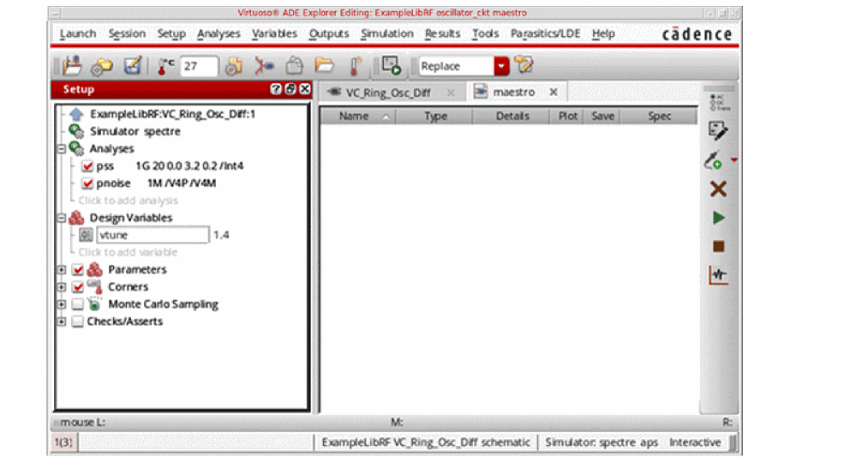This screenshot has height=457, width=868.
Task: Open the Analyses menu
Action: click(x=218, y=33)
